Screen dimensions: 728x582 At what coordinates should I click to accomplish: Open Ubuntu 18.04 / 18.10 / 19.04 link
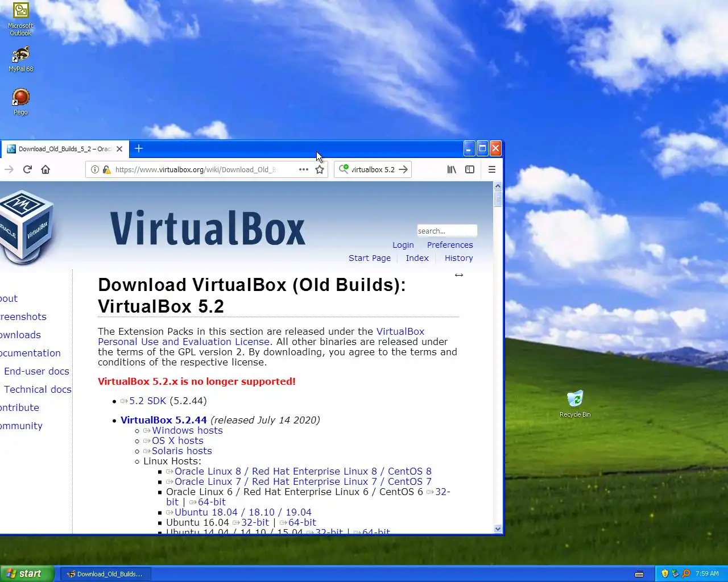(x=243, y=512)
